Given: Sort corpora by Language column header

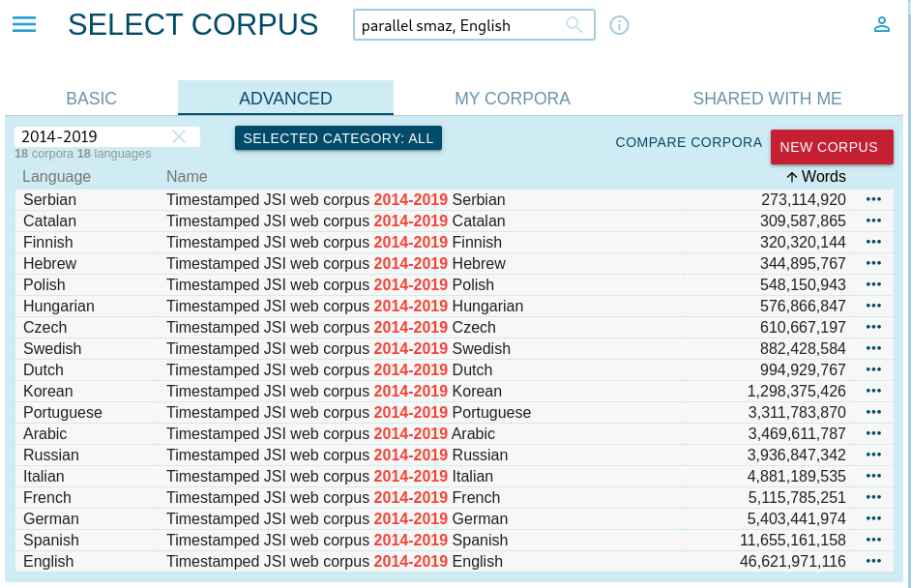Looking at the screenshot, I should coord(57,176).
